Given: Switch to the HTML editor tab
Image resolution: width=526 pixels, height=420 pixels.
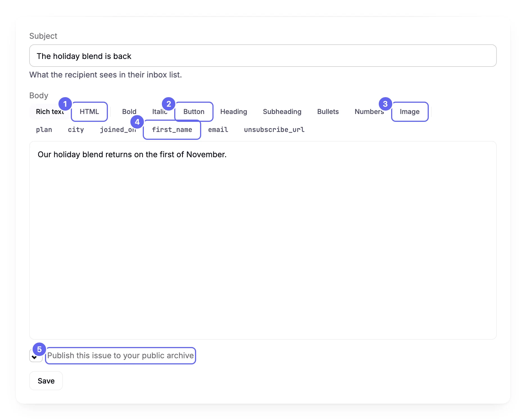Looking at the screenshot, I should (89, 112).
